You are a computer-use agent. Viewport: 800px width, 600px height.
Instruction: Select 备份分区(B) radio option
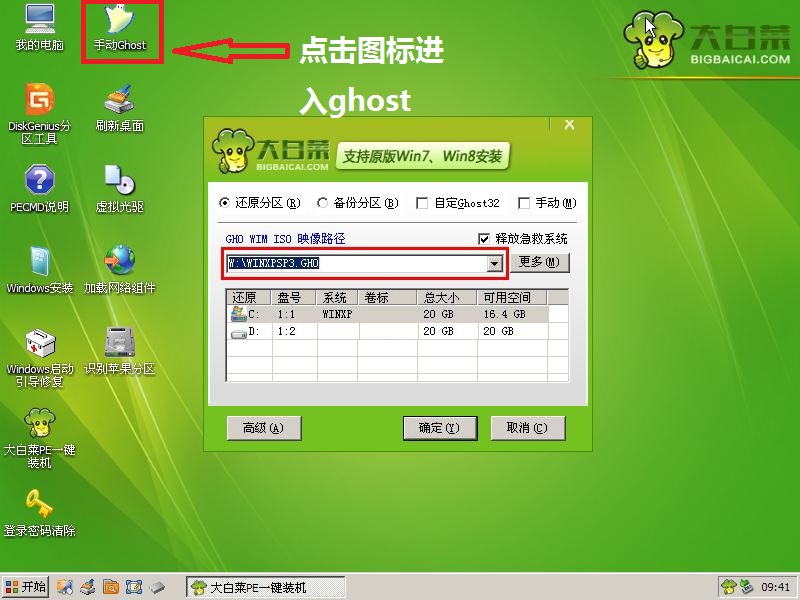[358, 203]
